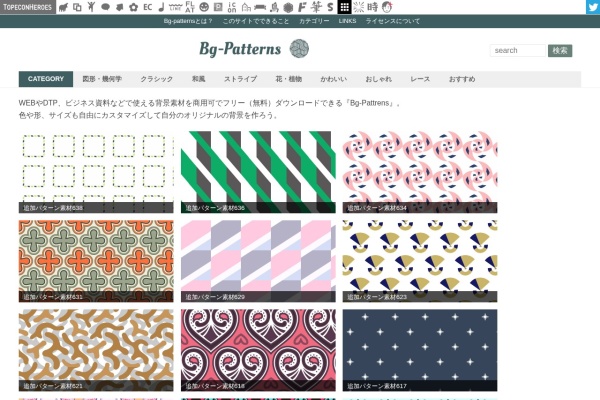Select the 和風 category

point(198,79)
